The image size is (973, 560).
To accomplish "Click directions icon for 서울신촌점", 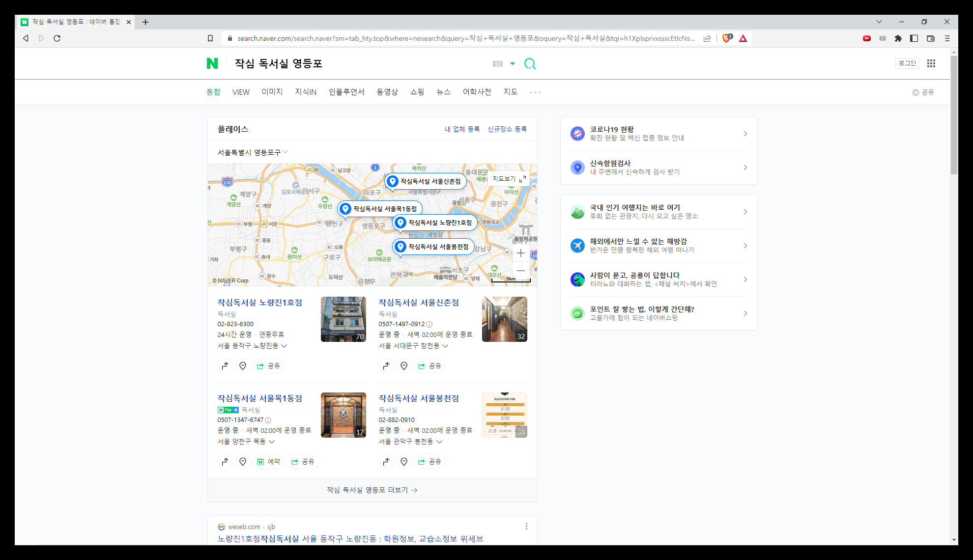I will tap(386, 366).
